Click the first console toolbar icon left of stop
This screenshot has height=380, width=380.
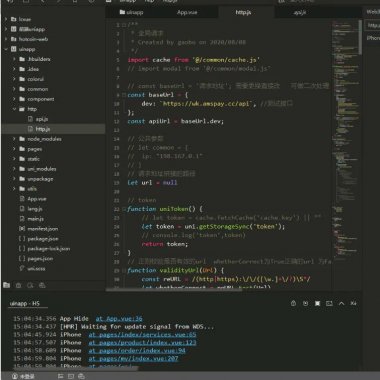pos(293,303)
